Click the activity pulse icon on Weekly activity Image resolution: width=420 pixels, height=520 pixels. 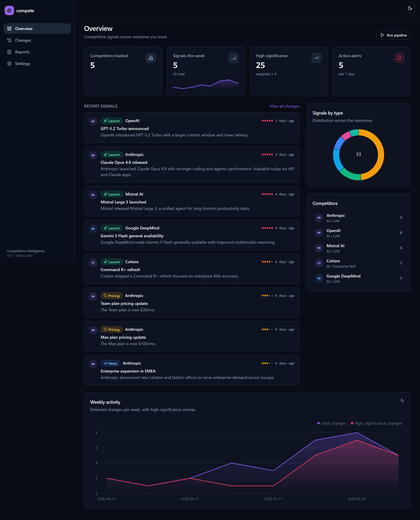(402, 401)
